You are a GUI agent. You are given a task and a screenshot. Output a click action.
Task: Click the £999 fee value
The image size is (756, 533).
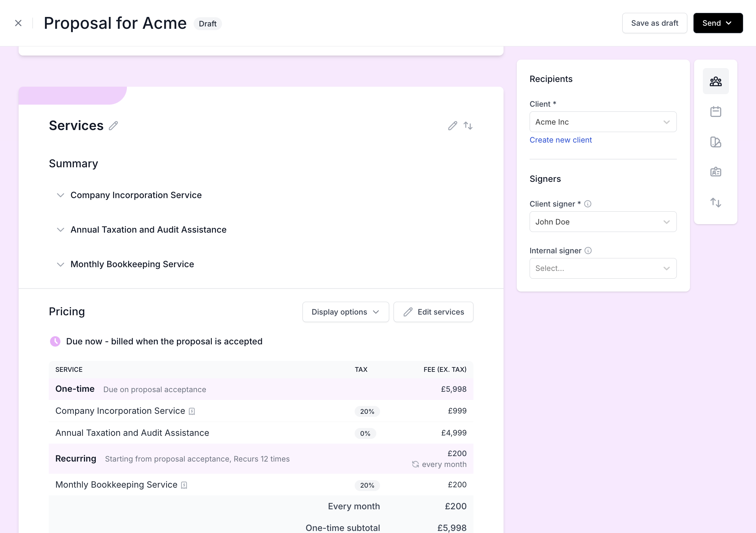click(457, 411)
